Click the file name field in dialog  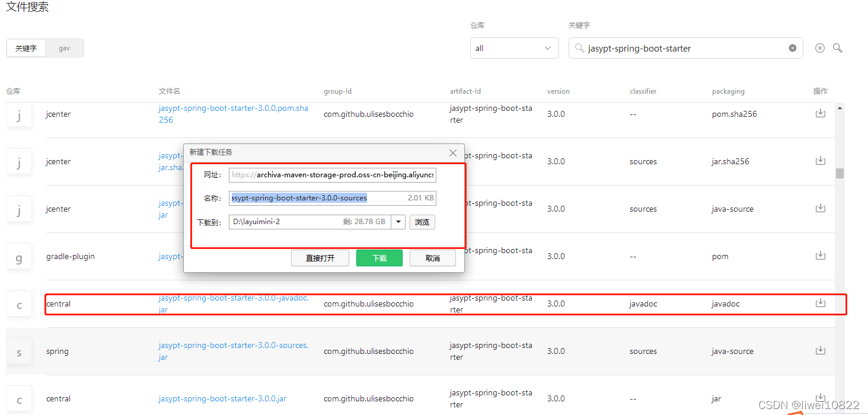(x=333, y=198)
